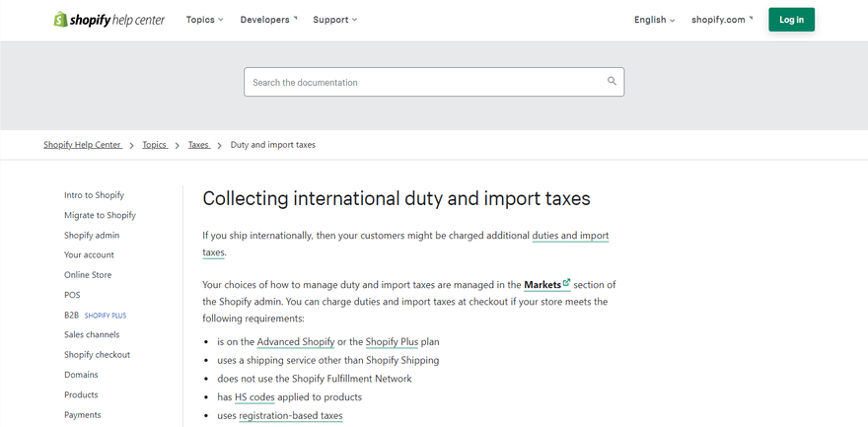Open the English language selector
The image size is (868, 427).
[x=654, y=20]
